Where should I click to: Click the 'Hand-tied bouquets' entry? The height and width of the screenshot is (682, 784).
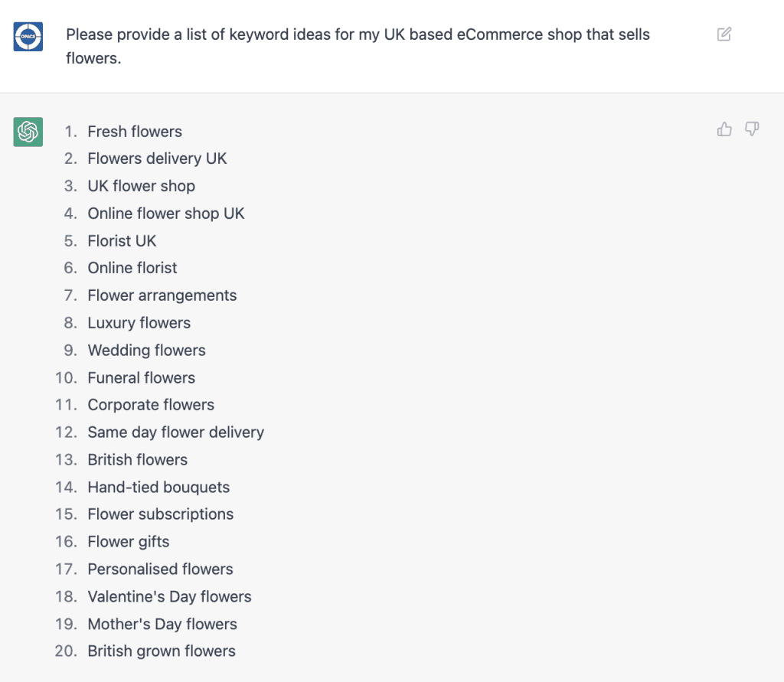click(158, 487)
